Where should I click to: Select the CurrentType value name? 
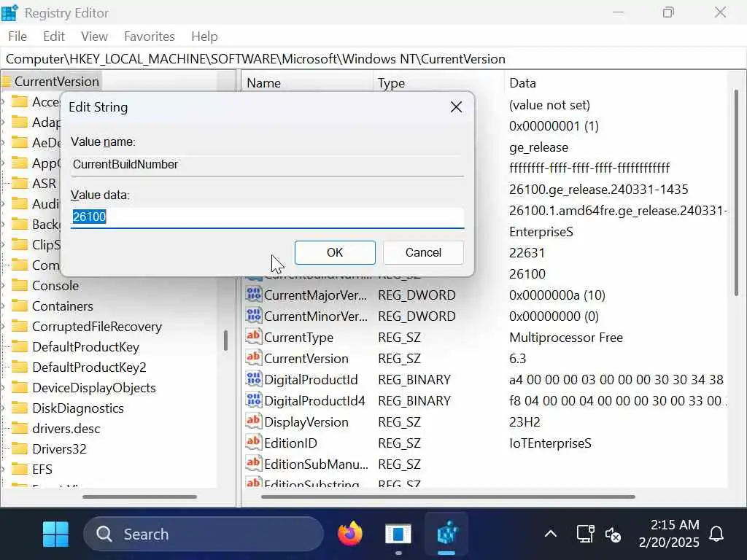point(298,337)
